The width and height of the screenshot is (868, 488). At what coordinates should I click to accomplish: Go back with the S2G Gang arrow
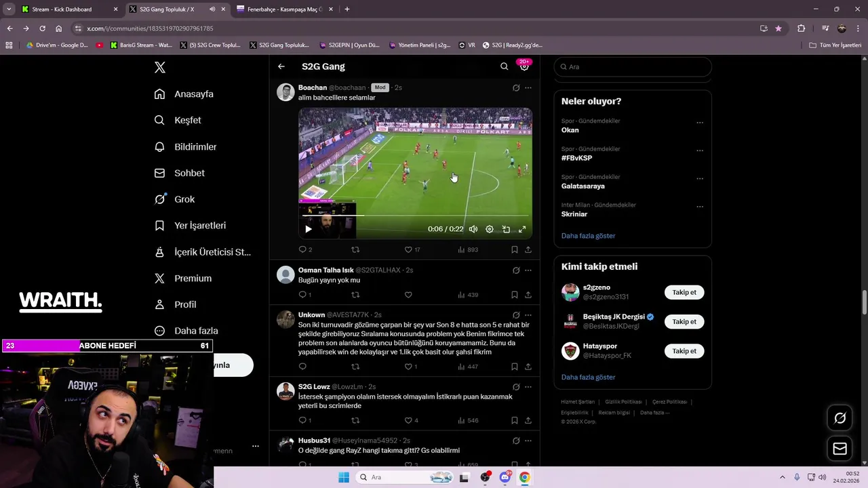click(x=281, y=66)
